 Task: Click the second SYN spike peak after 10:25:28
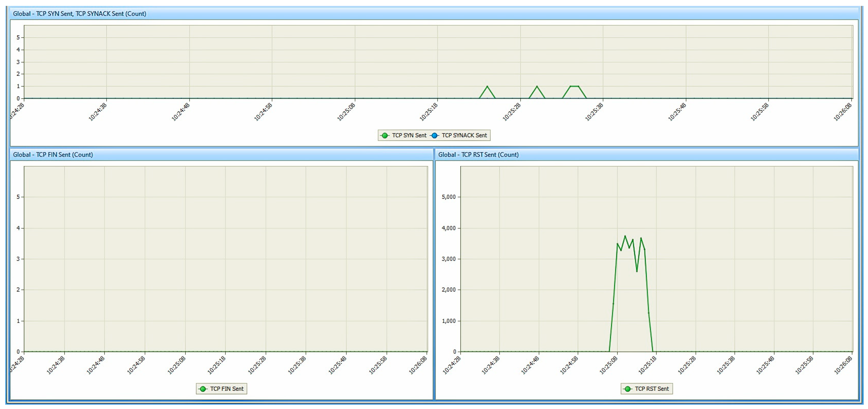coord(537,87)
